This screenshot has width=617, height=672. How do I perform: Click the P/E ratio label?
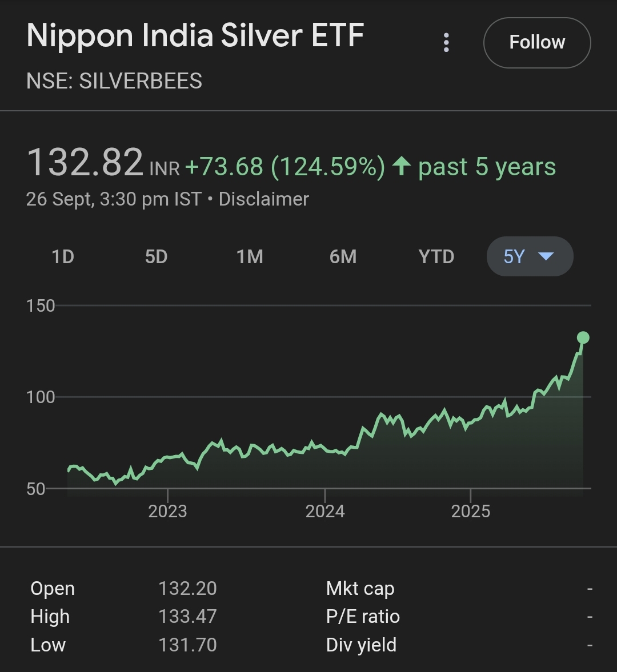(x=363, y=617)
